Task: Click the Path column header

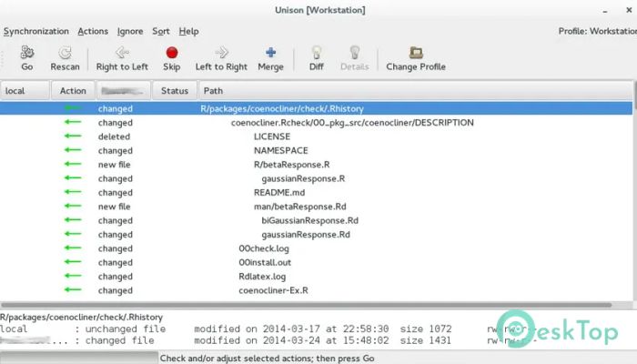Action: click(x=415, y=91)
